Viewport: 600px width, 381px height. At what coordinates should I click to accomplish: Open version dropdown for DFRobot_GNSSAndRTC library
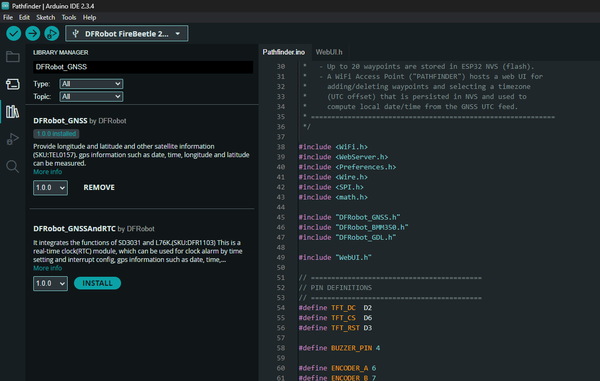tap(50, 283)
